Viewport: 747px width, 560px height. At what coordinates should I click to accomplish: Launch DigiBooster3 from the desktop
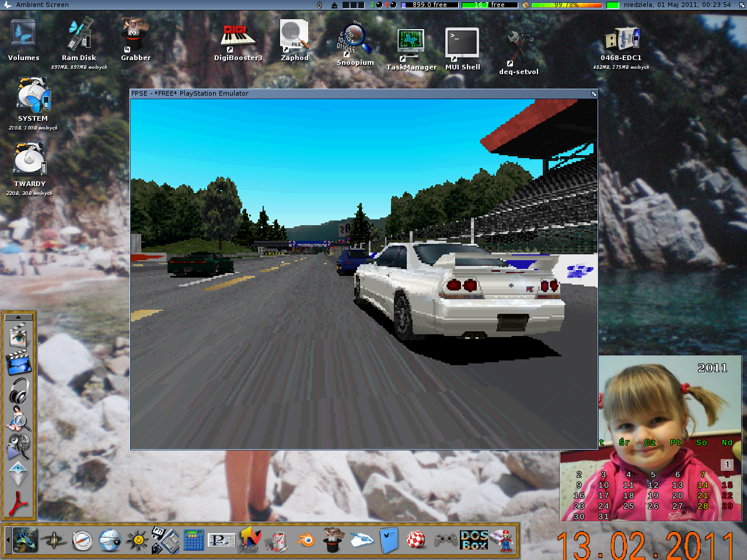(x=238, y=36)
